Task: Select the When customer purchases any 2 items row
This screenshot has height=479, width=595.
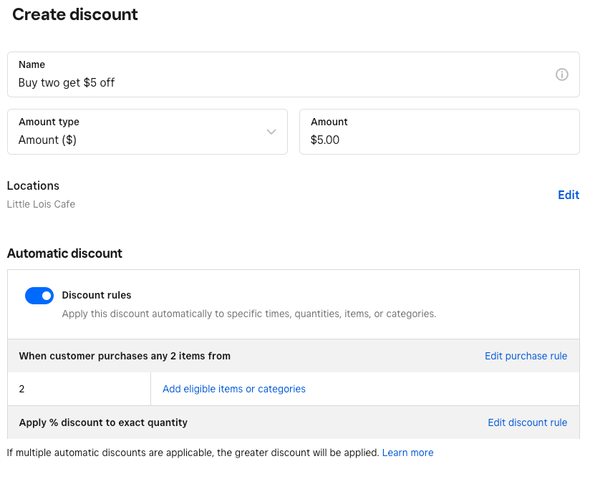Action: click(293, 356)
